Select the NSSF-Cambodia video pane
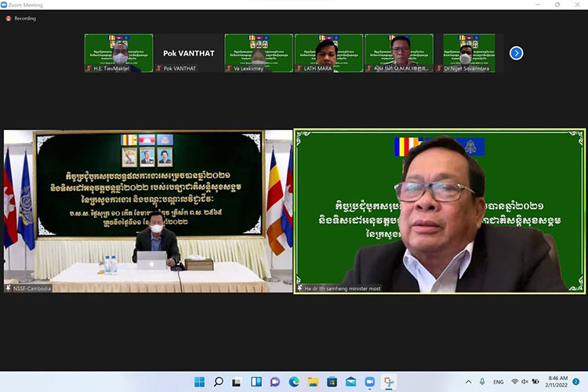 click(147, 212)
